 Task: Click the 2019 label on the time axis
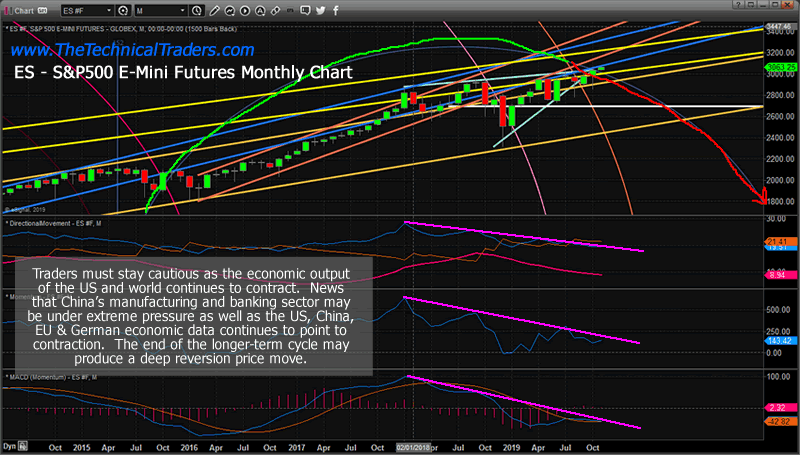click(x=511, y=447)
